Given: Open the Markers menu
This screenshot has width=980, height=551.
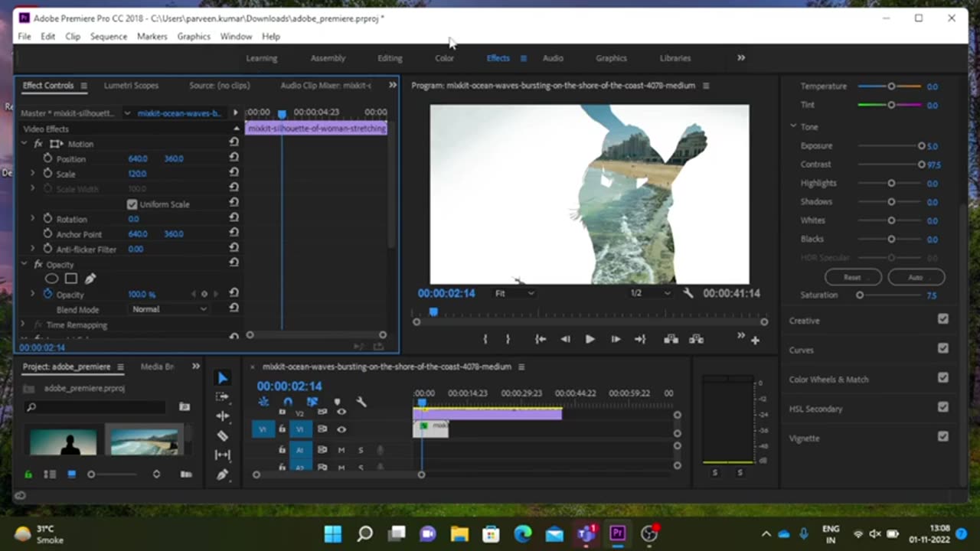Looking at the screenshot, I should 152,36.
